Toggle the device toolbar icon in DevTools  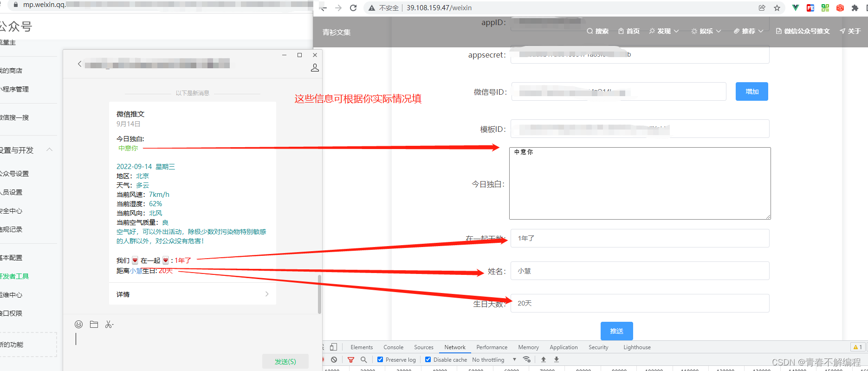334,347
